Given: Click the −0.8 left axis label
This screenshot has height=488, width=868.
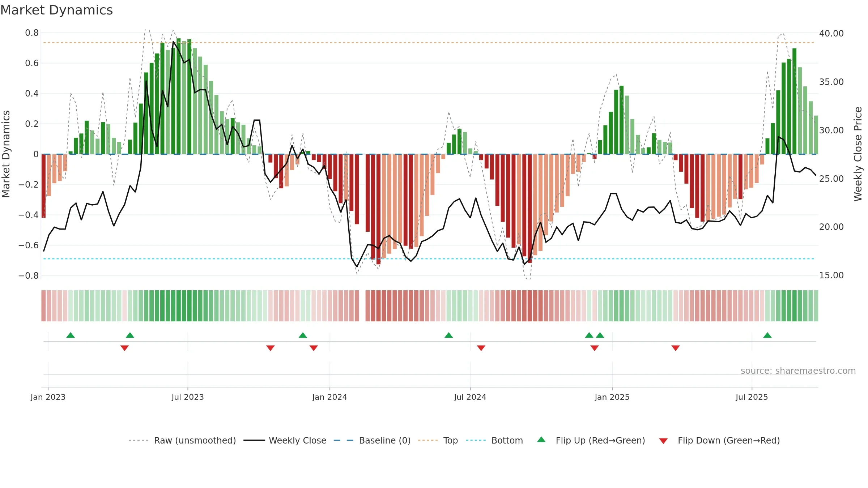Looking at the screenshot, I should [29, 276].
